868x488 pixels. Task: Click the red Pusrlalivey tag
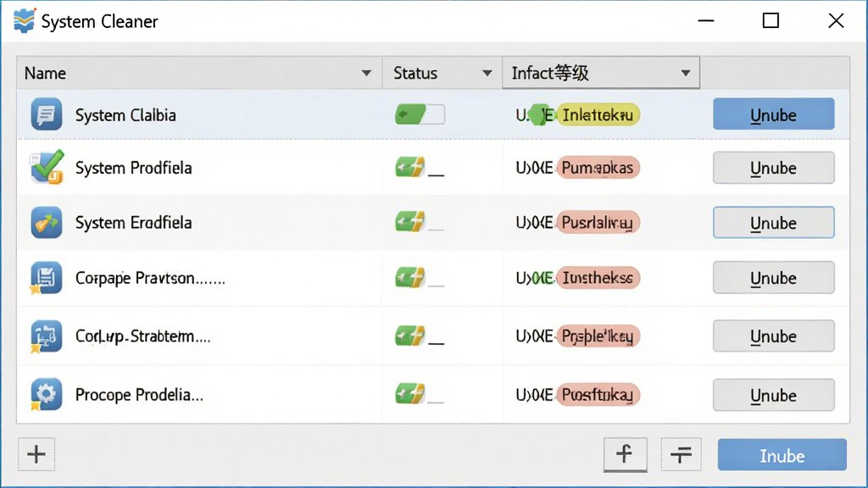click(598, 223)
